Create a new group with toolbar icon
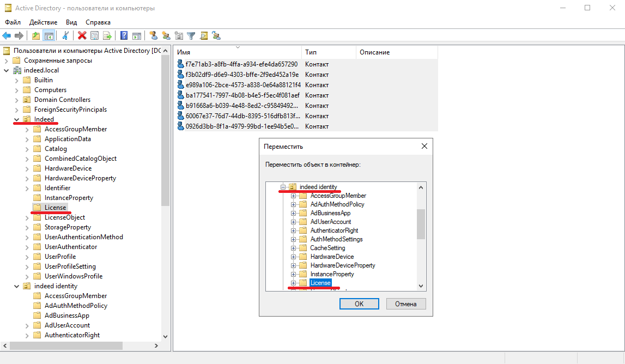This screenshot has width=625, height=364. (166, 36)
